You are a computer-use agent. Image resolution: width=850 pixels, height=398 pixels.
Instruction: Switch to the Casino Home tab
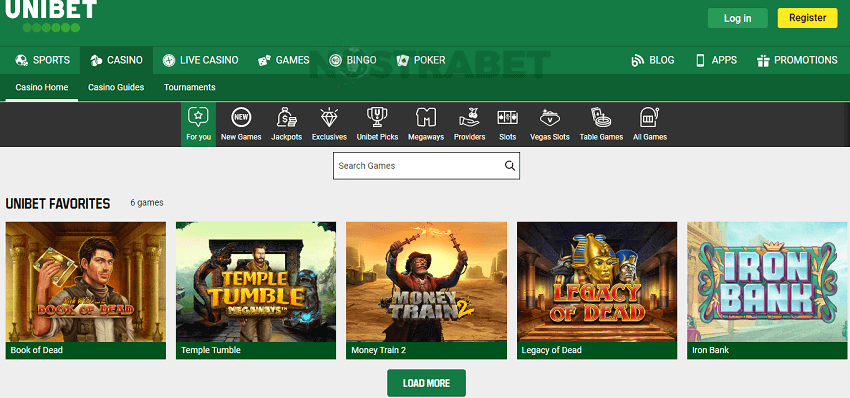pos(42,87)
